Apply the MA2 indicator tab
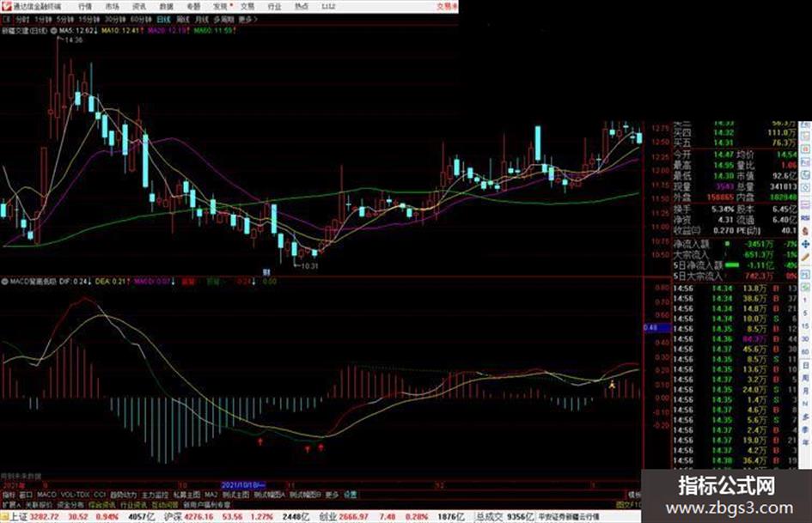 (211, 495)
